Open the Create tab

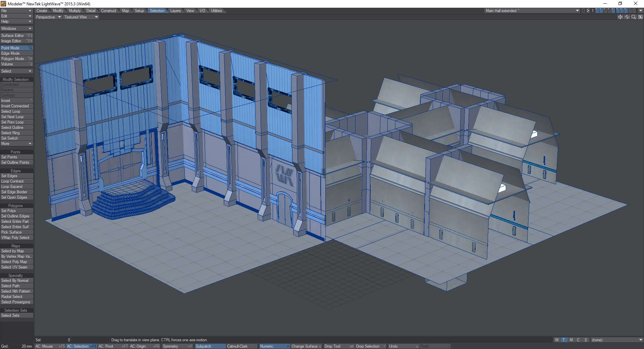pos(42,11)
